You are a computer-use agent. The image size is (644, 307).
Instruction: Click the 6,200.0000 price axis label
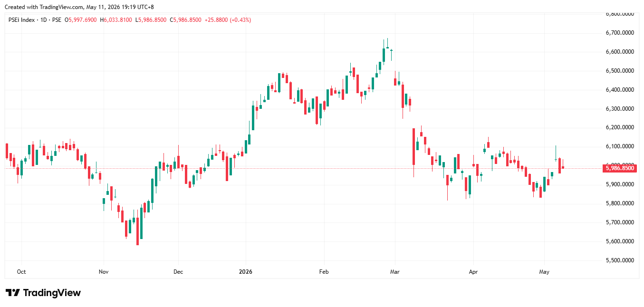[620, 127]
